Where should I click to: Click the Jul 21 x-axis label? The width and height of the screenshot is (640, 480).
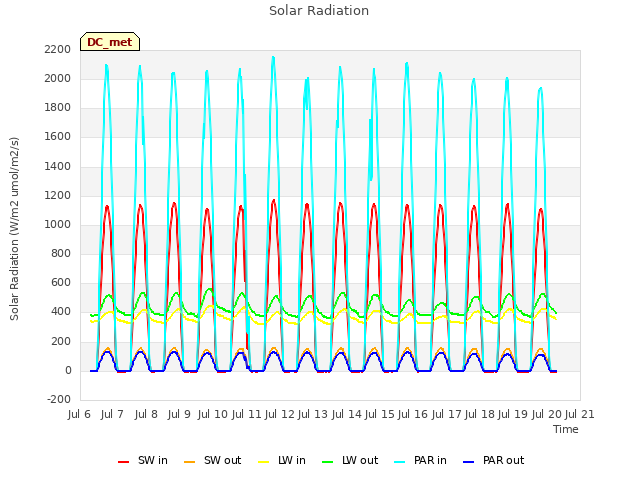click(x=579, y=414)
